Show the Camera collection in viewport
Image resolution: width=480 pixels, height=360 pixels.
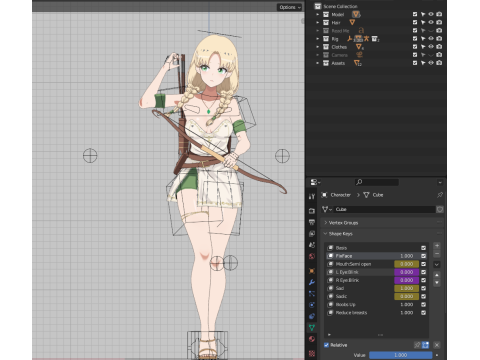(431, 55)
